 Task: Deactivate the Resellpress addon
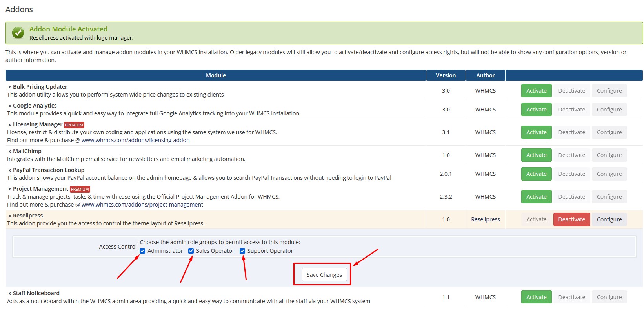tap(571, 219)
